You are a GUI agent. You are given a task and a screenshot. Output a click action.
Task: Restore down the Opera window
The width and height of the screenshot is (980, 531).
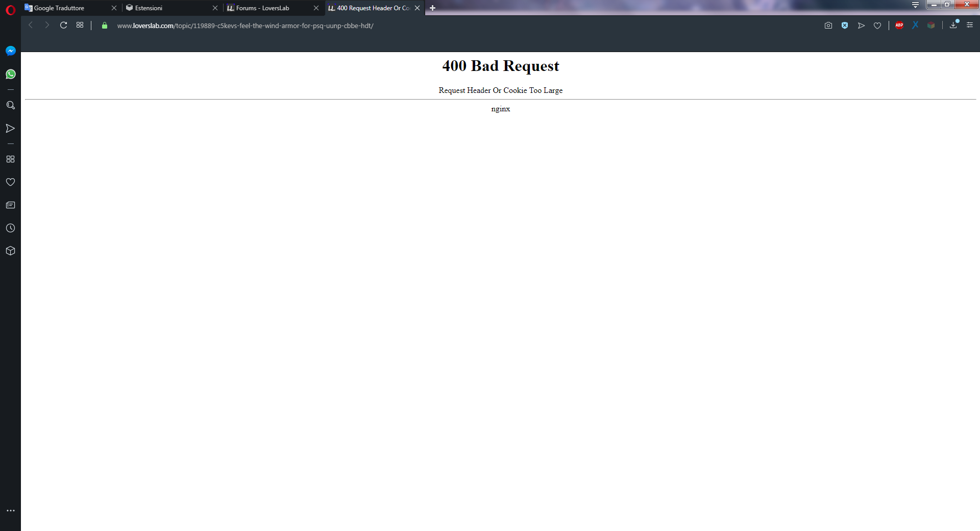[x=947, y=5]
